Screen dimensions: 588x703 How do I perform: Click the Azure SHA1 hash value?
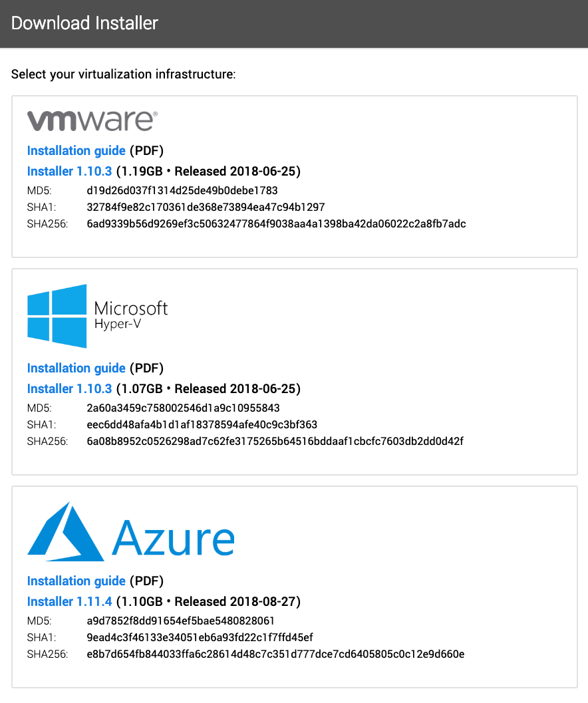pyautogui.click(x=200, y=638)
